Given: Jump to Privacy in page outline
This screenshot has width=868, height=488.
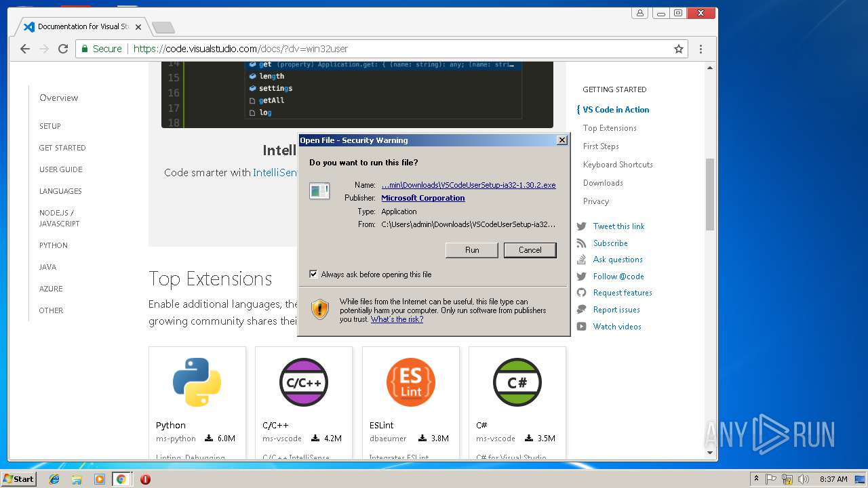Looking at the screenshot, I should (596, 201).
